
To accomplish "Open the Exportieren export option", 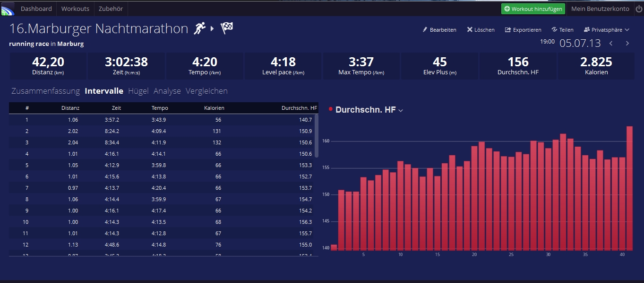I will (x=523, y=30).
